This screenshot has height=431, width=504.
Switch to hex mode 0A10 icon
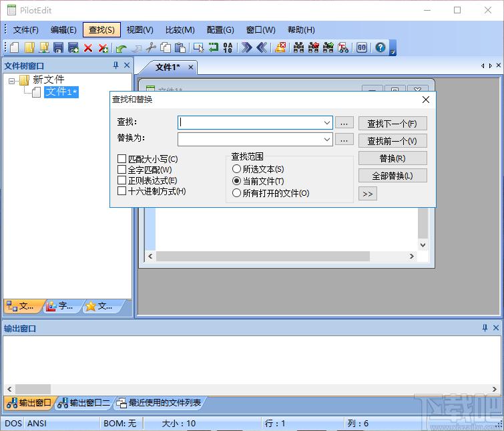pyautogui.click(x=228, y=47)
